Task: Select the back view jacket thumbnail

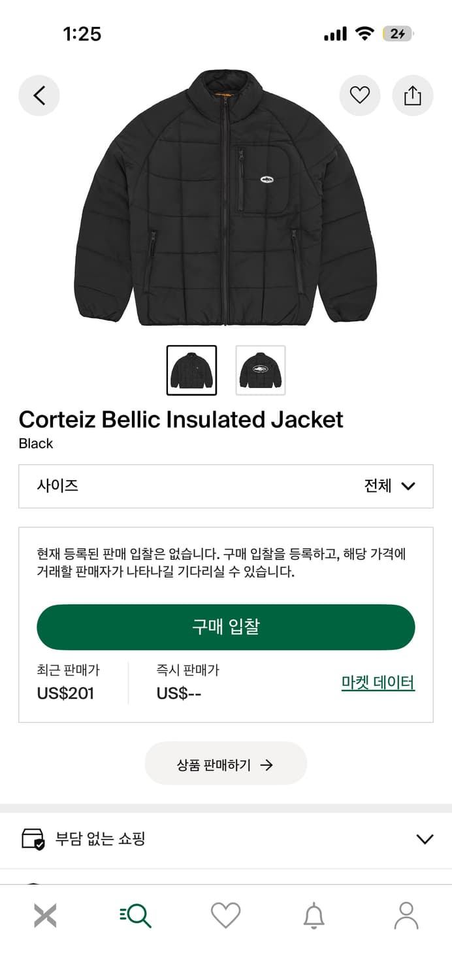Action: pos(261,369)
